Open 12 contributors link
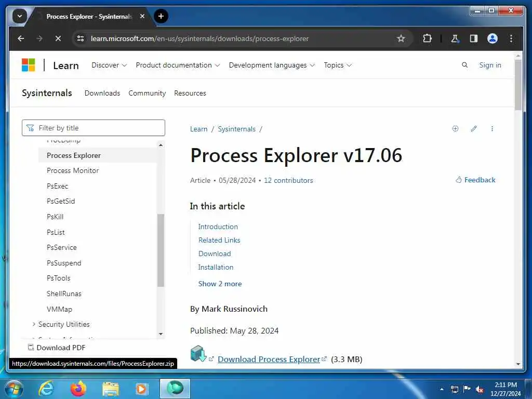532x399 pixels. (x=288, y=180)
